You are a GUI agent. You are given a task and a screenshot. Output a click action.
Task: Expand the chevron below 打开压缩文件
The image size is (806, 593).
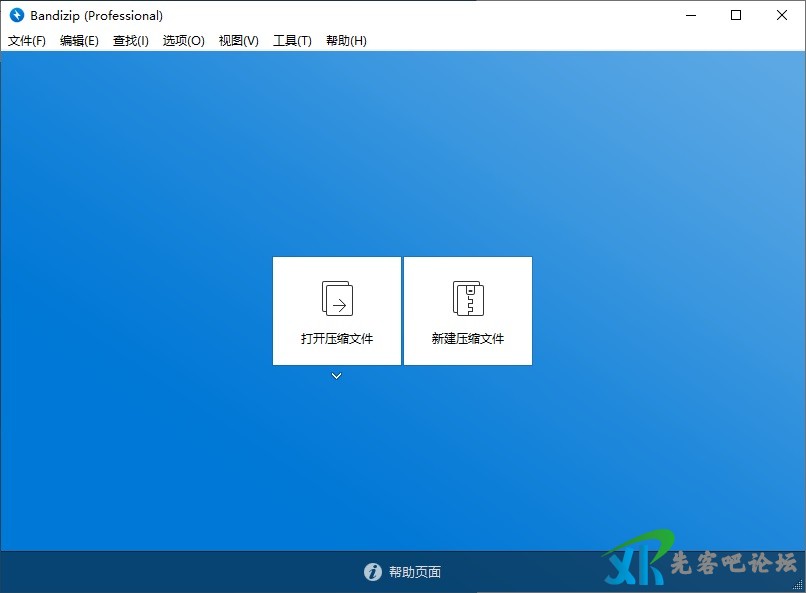coord(337,376)
